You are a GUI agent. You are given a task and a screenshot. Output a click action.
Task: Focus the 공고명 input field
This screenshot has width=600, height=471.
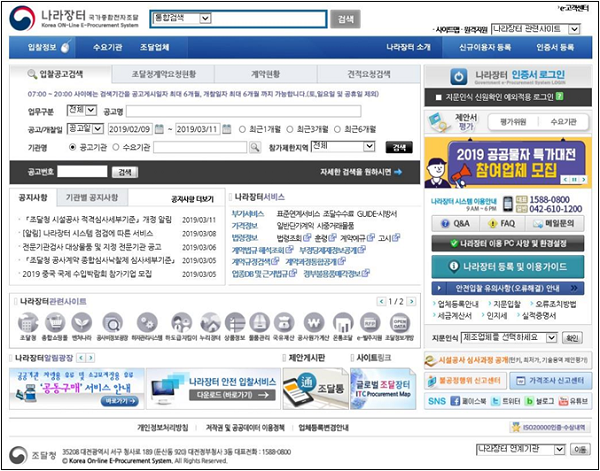(x=243, y=111)
